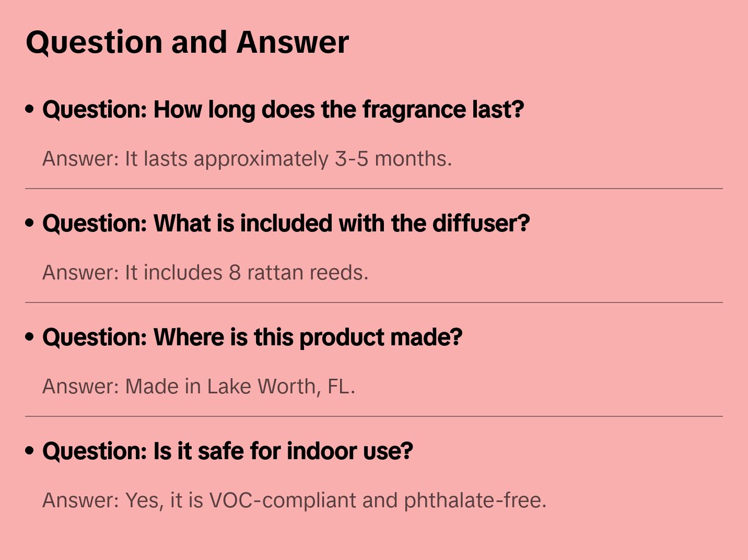Click the bullet beside the fragrance question
The width and height of the screenshot is (748, 560).
(30, 109)
